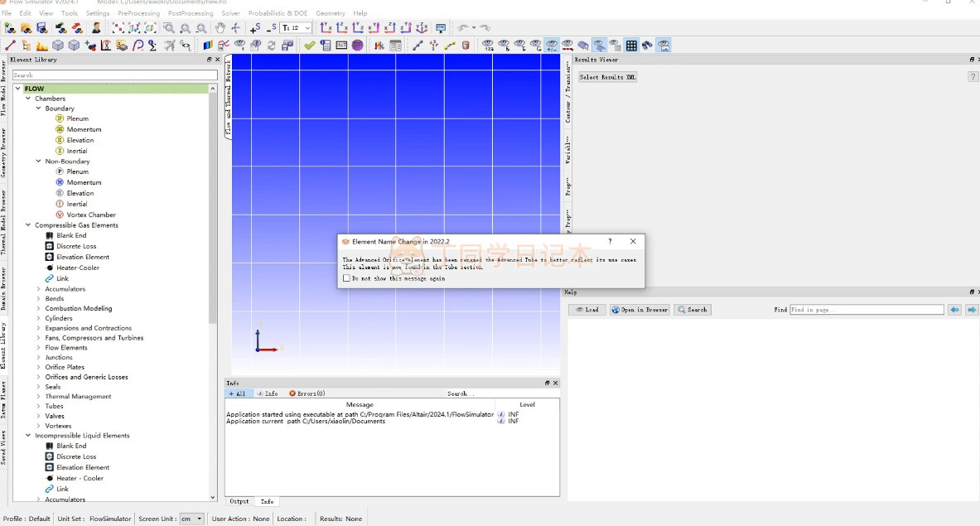980x526 pixels.
Task: Click the Open in Browser button
Action: coord(640,310)
